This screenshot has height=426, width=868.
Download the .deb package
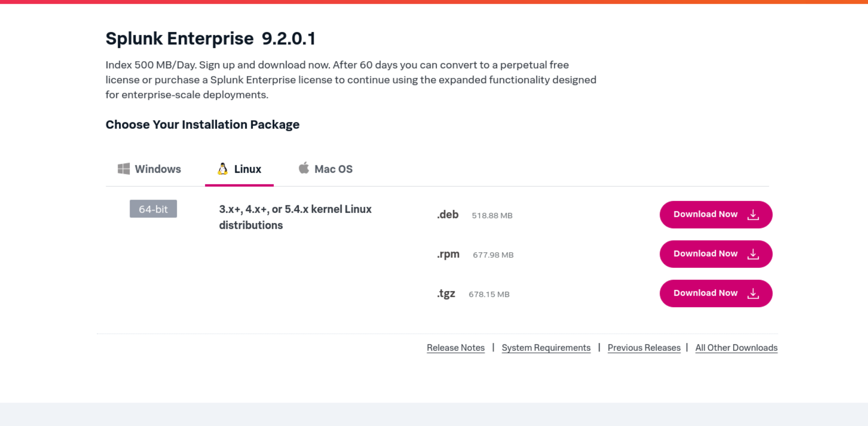click(716, 214)
